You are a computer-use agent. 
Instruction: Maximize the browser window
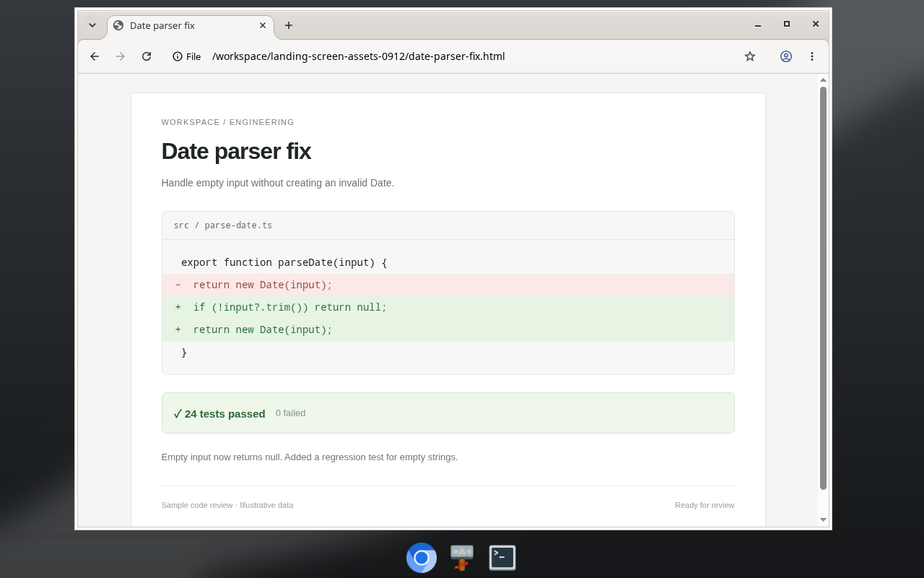click(x=787, y=24)
